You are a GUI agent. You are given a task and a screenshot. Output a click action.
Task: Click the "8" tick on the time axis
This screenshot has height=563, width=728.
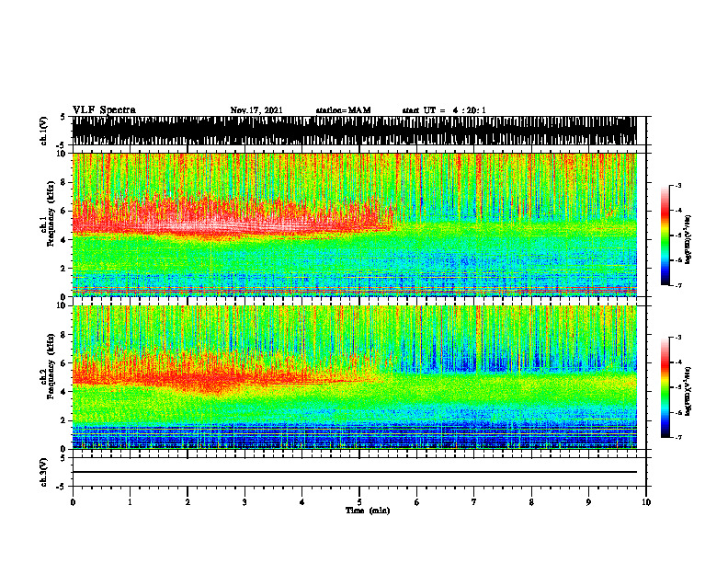tap(531, 502)
